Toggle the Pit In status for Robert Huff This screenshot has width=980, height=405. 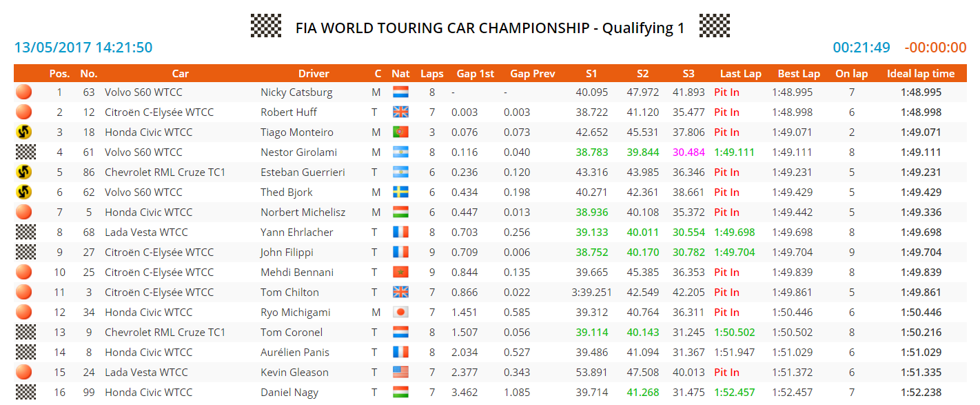[726, 112]
